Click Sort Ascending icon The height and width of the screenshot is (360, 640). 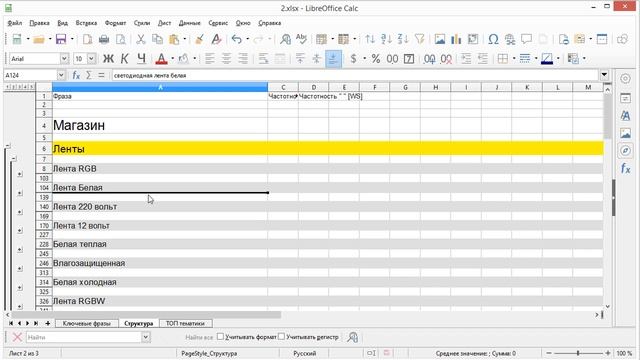386,39
